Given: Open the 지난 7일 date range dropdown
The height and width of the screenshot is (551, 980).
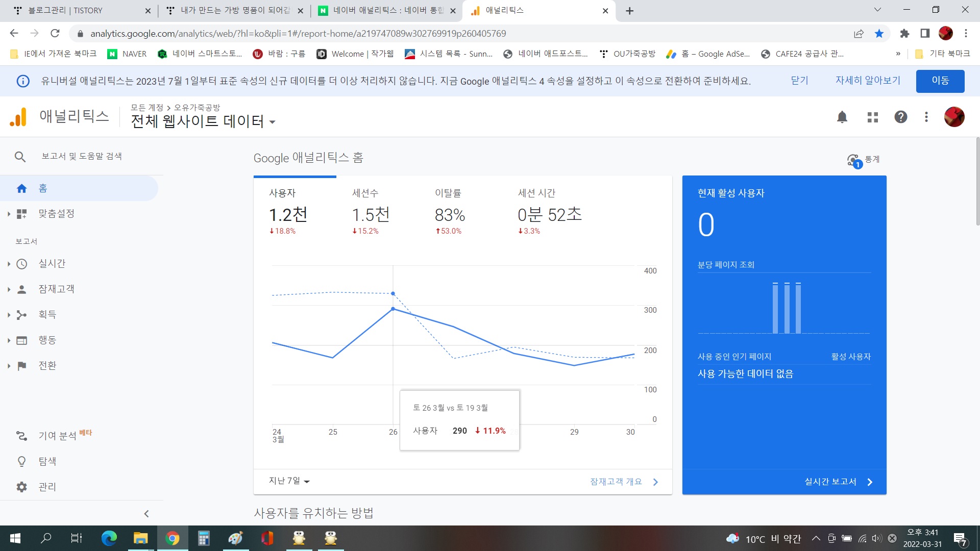Looking at the screenshot, I should coord(289,481).
